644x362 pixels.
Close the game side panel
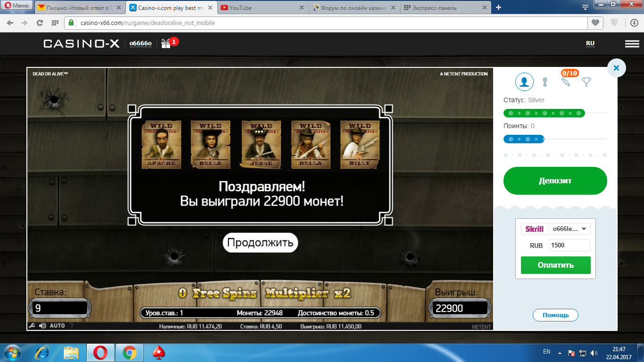(x=616, y=68)
